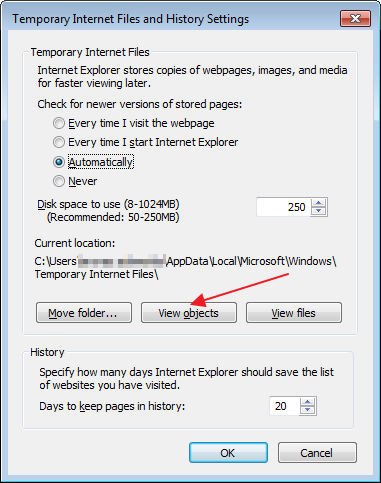The width and height of the screenshot is (381, 483).
Task: Decrease disk space with the down spinner arrow
Action: pos(319,211)
